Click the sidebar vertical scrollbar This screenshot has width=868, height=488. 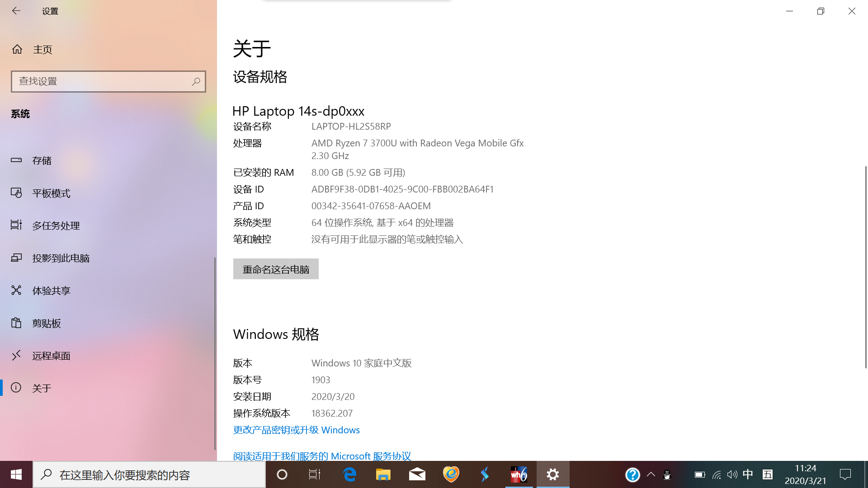[x=215, y=353]
